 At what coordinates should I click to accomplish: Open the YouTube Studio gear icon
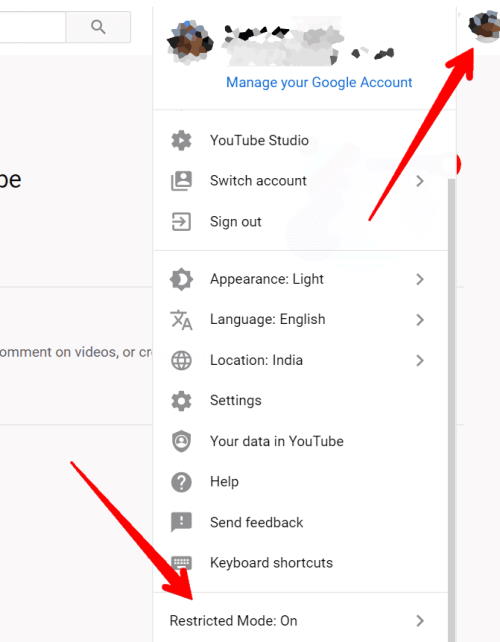[181, 140]
